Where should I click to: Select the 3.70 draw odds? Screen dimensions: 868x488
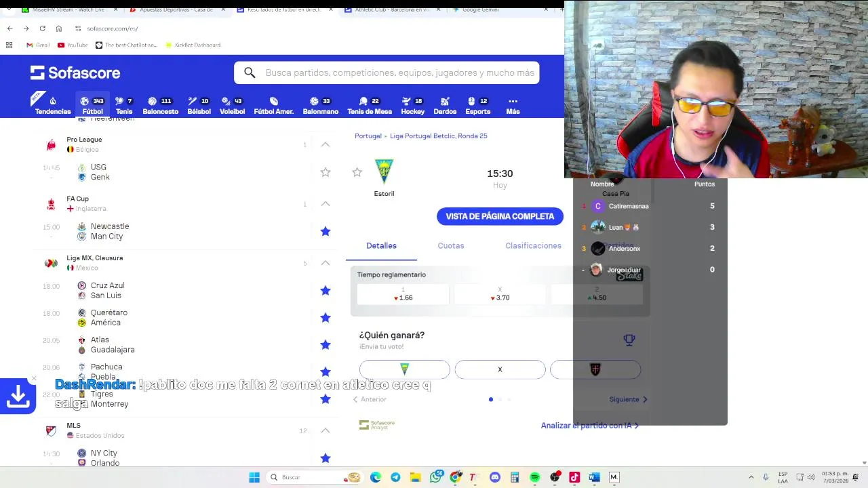pyautogui.click(x=500, y=293)
